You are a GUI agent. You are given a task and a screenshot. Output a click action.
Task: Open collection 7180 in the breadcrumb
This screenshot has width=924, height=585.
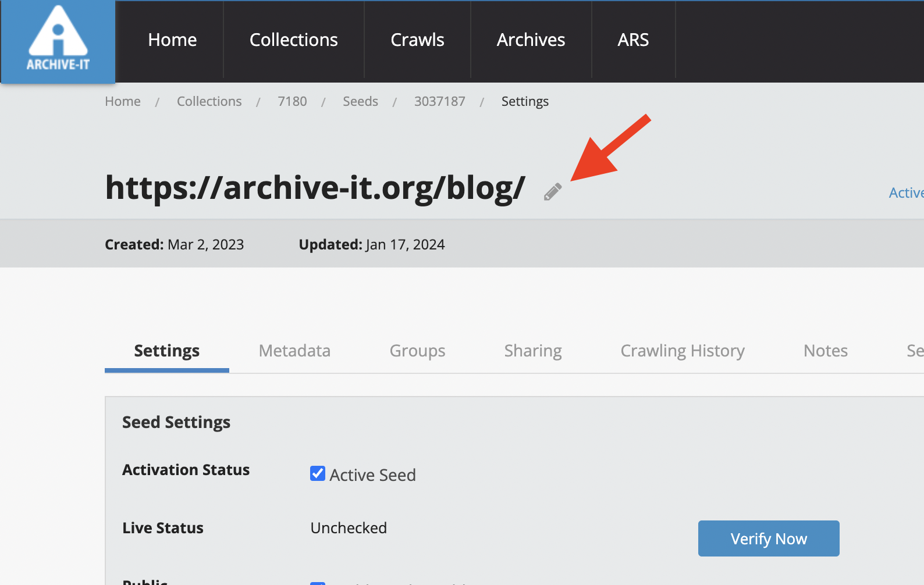pyautogui.click(x=292, y=101)
